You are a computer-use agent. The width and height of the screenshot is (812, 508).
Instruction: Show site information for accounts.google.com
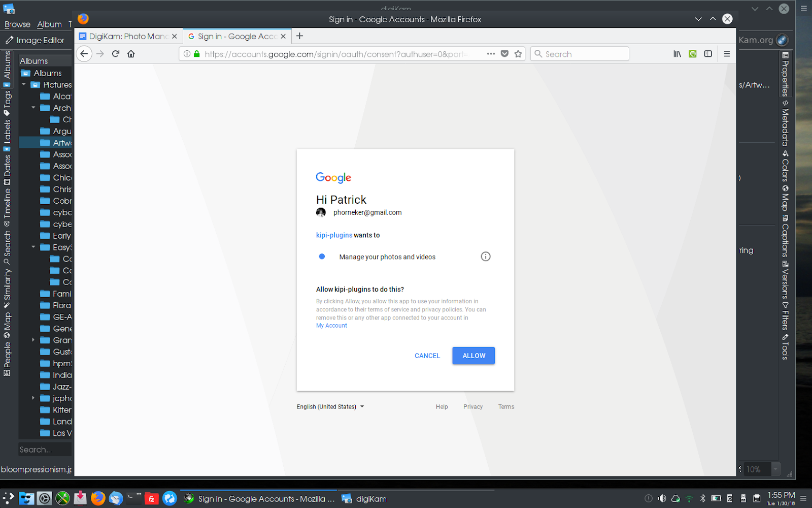pos(187,54)
